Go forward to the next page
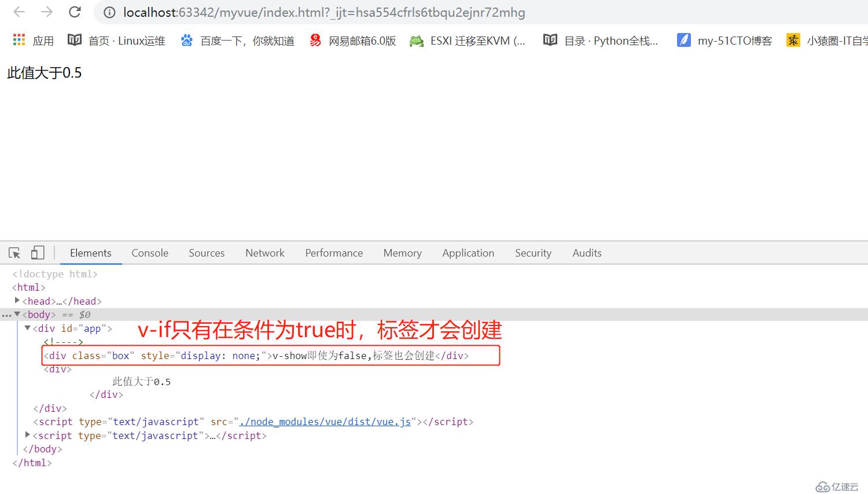The width and height of the screenshot is (868, 494). [47, 12]
